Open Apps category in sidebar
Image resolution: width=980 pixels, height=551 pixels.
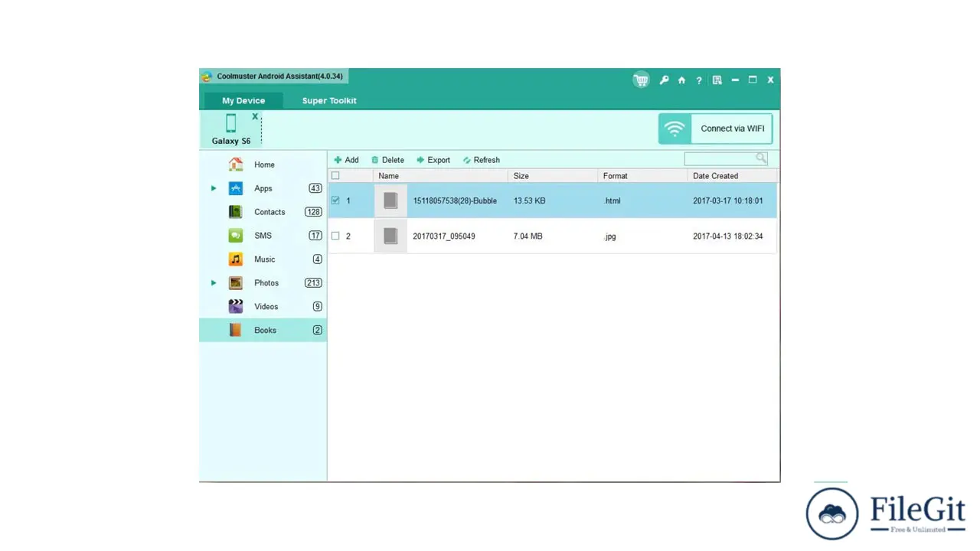click(x=263, y=188)
